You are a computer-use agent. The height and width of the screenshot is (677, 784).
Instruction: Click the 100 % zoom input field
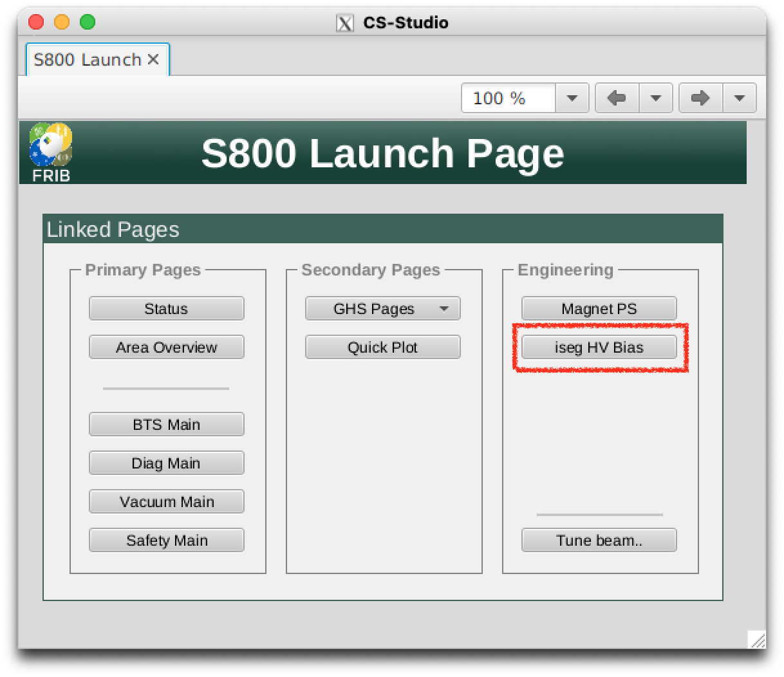click(509, 98)
